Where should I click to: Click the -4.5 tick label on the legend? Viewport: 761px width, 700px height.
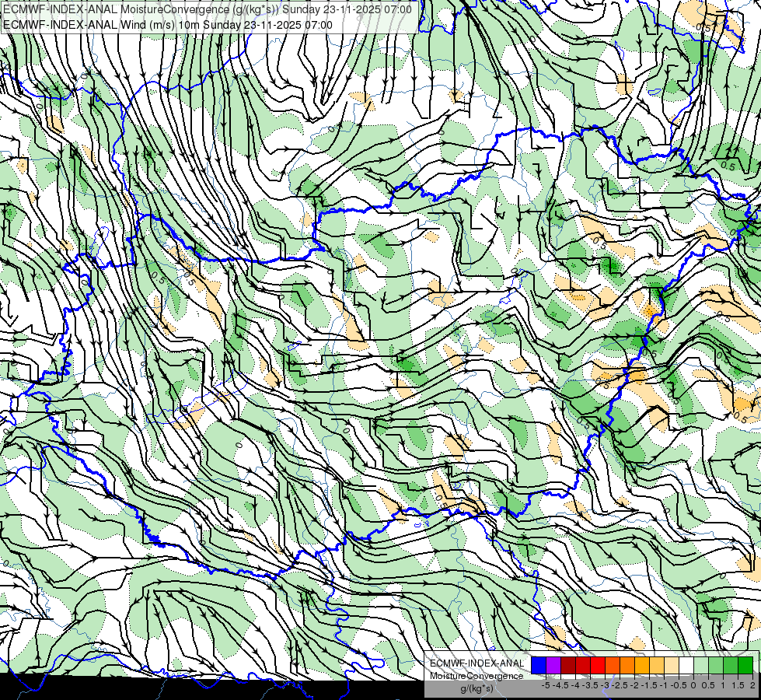560,685
